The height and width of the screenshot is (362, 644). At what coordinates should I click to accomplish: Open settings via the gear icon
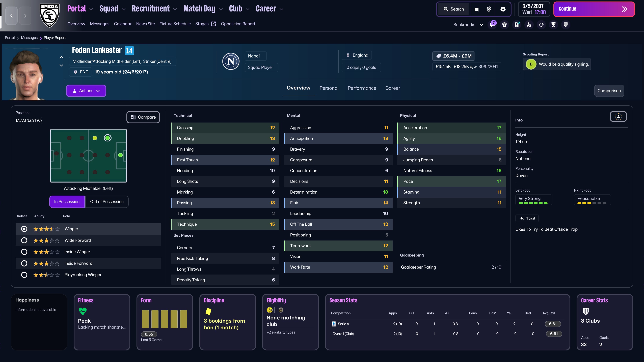pos(503,9)
